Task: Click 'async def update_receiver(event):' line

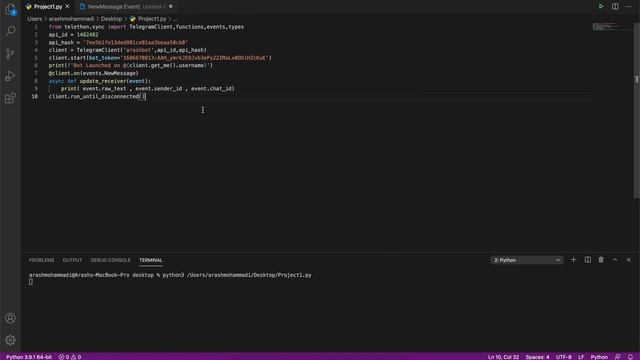Action: (x=100, y=81)
